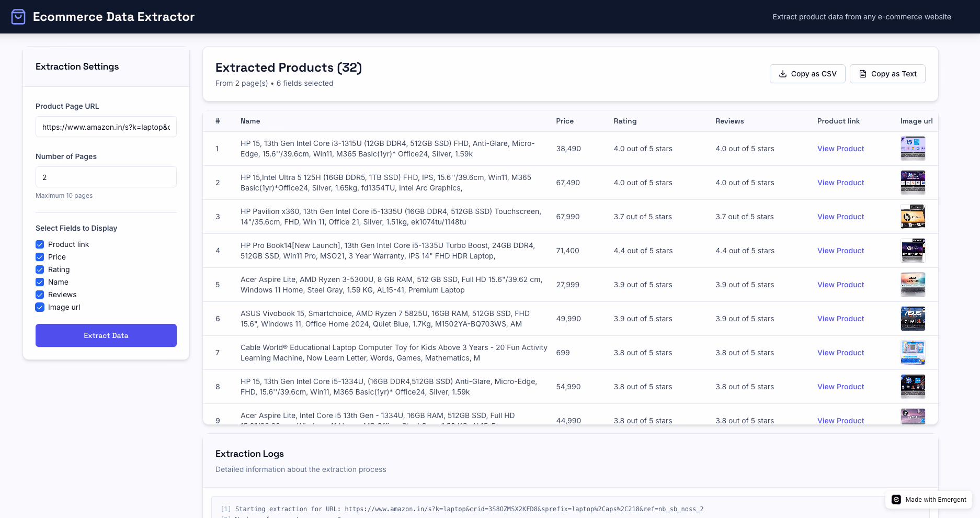
Task: Click the shopping bag logo icon
Action: tap(18, 17)
